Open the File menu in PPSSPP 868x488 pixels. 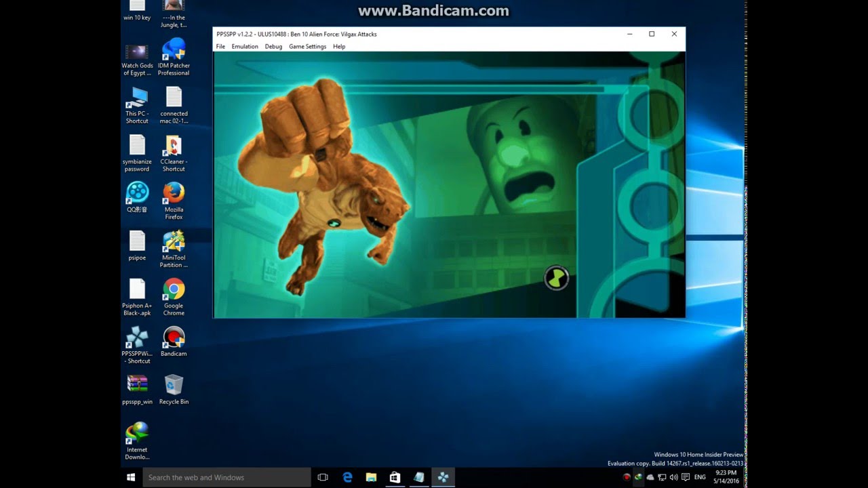[x=220, y=46]
